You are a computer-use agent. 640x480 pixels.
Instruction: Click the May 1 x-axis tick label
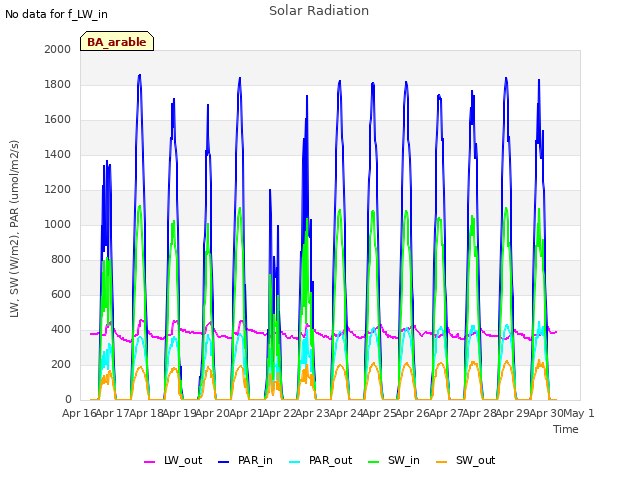point(578,413)
